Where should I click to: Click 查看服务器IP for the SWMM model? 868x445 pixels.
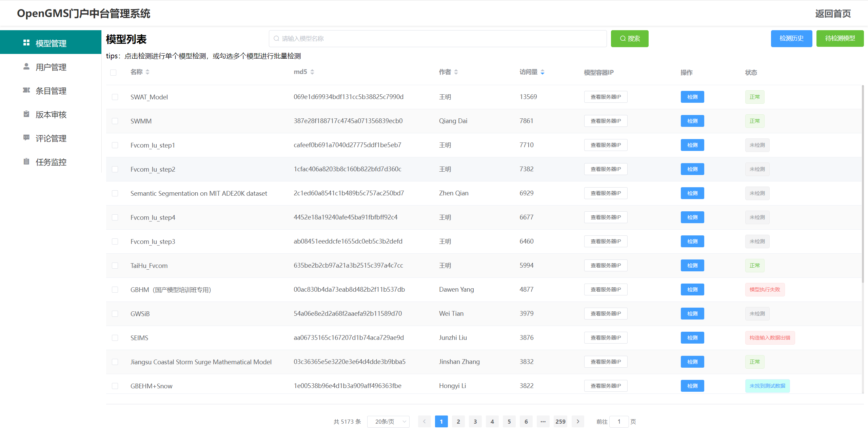(606, 121)
